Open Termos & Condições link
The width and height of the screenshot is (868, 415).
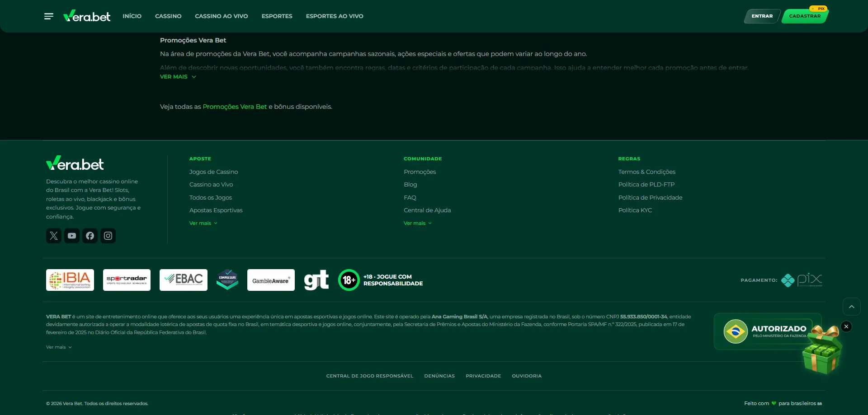coord(647,172)
